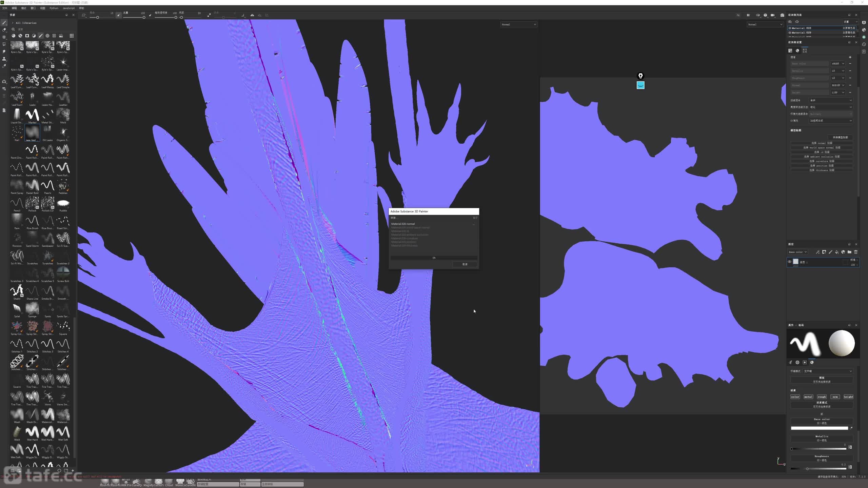Open the Normal dropdown above 3D viewport
The image size is (868, 488).
tap(519, 24)
